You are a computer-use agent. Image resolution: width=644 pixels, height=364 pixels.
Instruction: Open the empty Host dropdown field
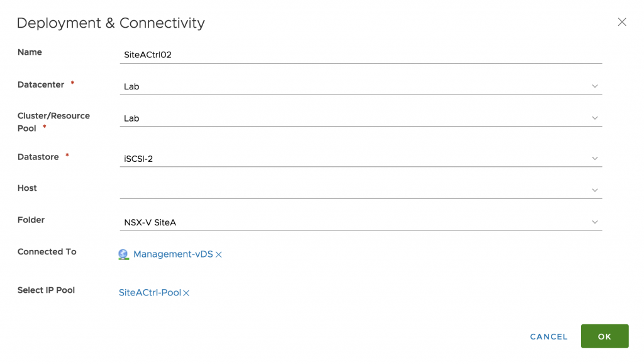pyautogui.click(x=360, y=190)
